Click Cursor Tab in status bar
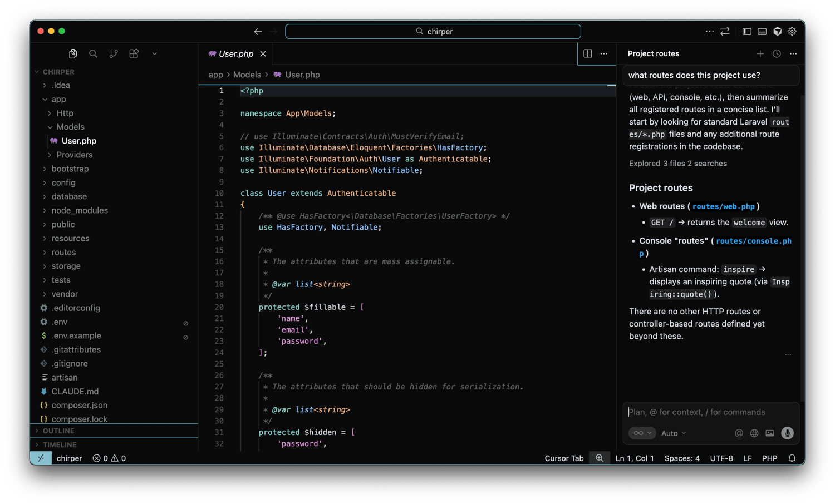This screenshot has height=504, width=835. pyautogui.click(x=564, y=458)
